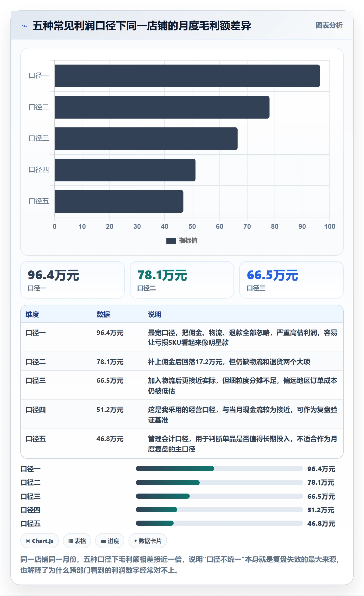
Task: Click the 口径一 progress bar
Action: tap(219, 469)
